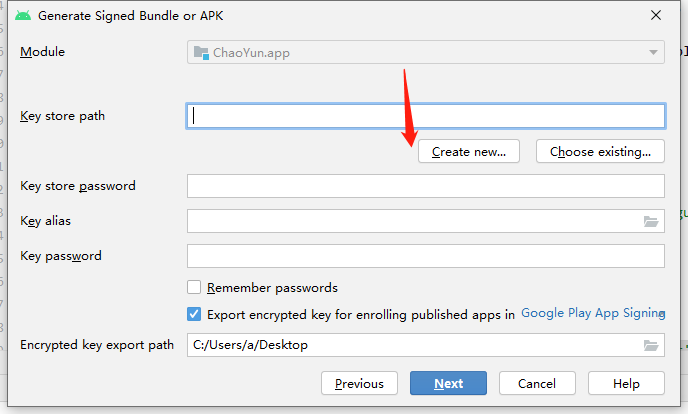
Task: Click the Key alias text field
Action: click(410, 221)
